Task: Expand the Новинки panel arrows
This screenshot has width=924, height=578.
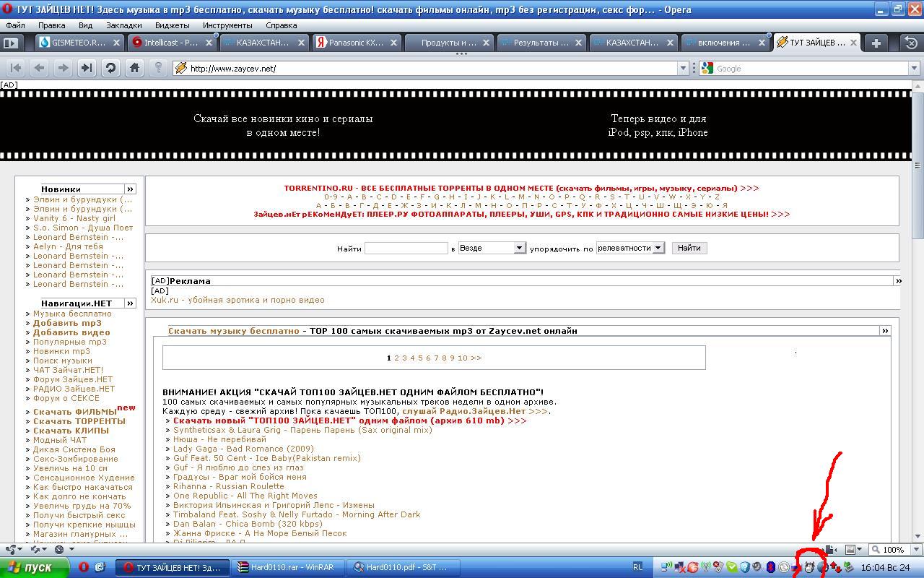Action: point(130,189)
